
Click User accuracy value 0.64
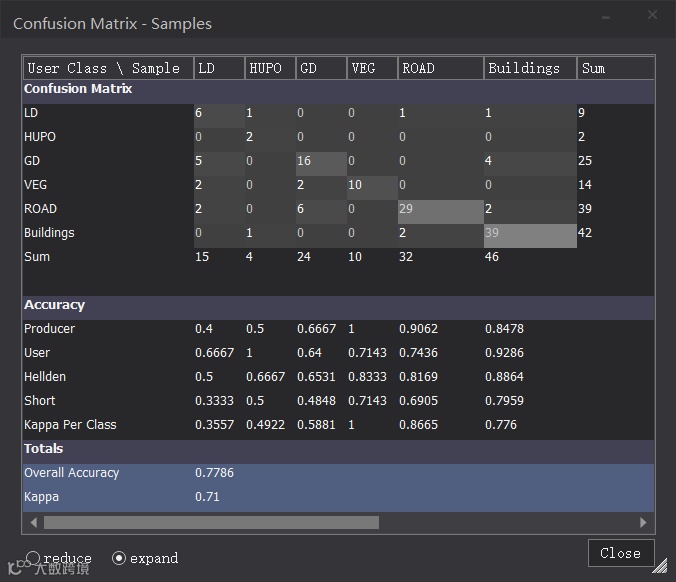coord(310,353)
